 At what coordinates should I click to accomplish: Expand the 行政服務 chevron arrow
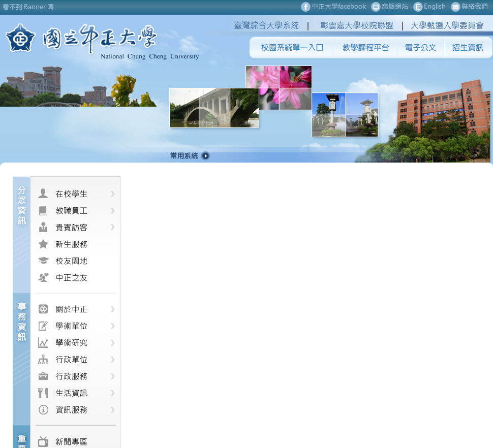click(x=112, y=376)
